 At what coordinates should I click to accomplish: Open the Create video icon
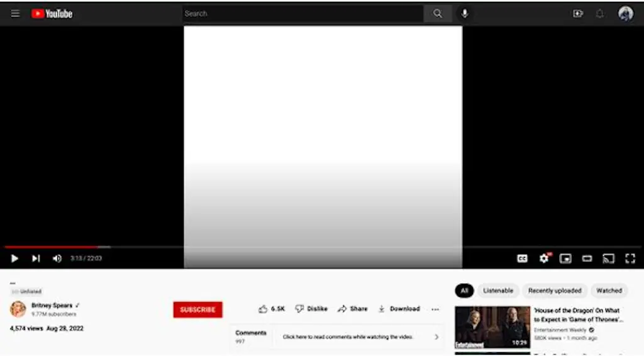[578, 13]
